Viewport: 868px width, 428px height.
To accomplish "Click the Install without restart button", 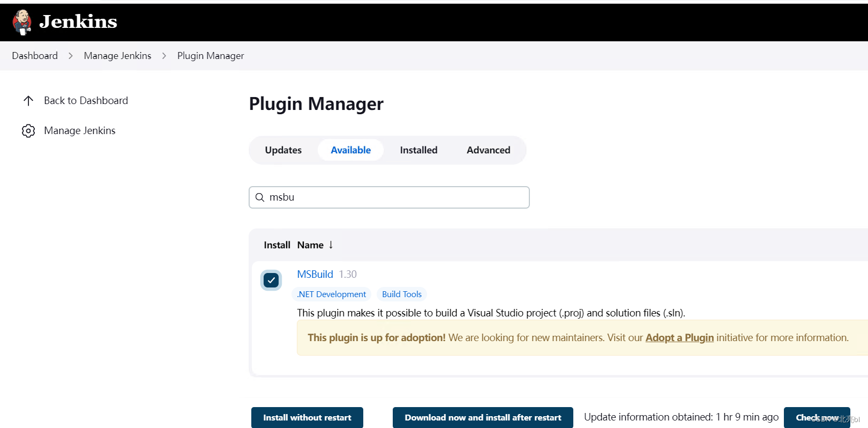I will coord(307,417).
